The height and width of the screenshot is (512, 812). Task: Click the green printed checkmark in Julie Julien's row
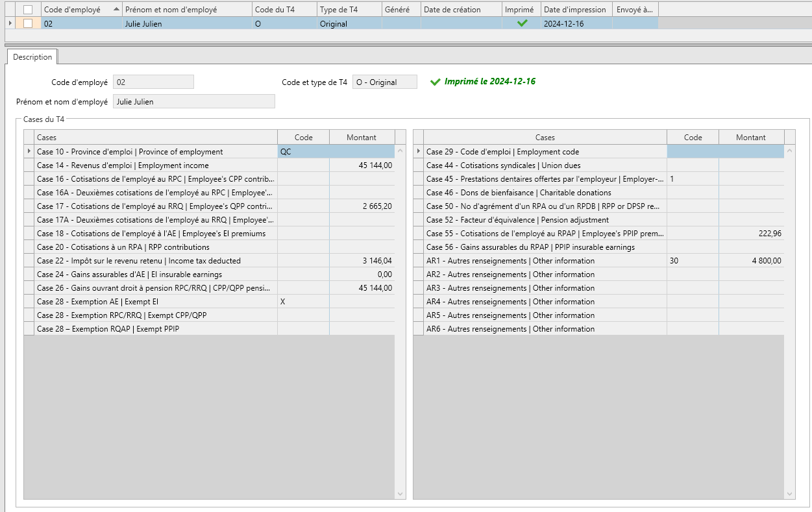522,23
